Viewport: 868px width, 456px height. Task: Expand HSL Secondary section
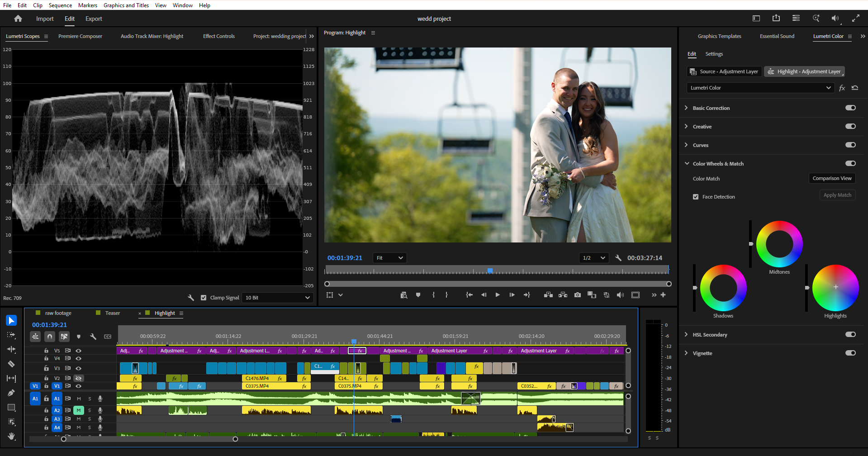tap(686, 334)
